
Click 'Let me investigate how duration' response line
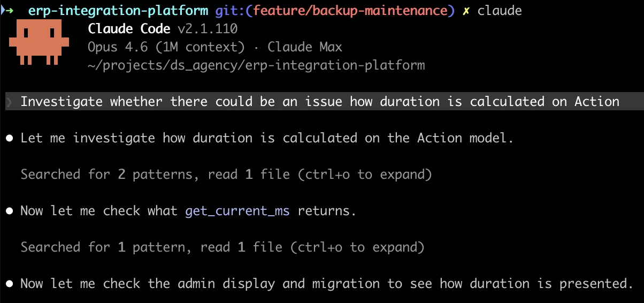pos(267,138)
